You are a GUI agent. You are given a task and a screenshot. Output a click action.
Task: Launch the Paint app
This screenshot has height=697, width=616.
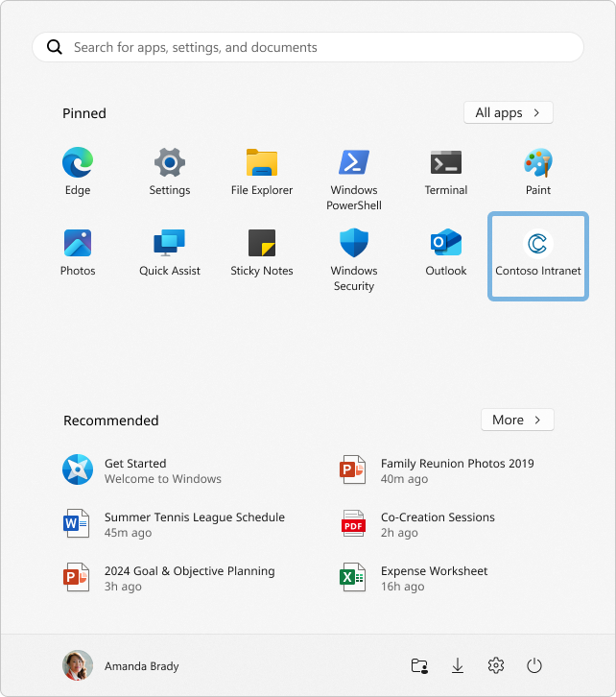point(538,173)
